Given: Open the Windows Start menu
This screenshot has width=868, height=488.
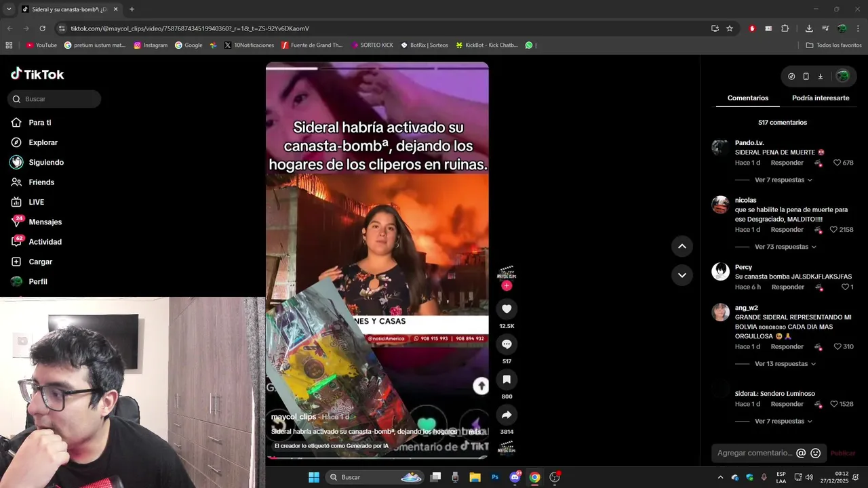Looking at the screenshot, I should 314,477.
